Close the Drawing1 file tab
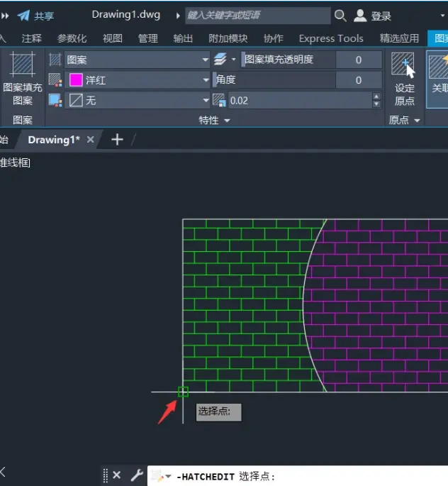448x486 pixels. tap(91, 140)
